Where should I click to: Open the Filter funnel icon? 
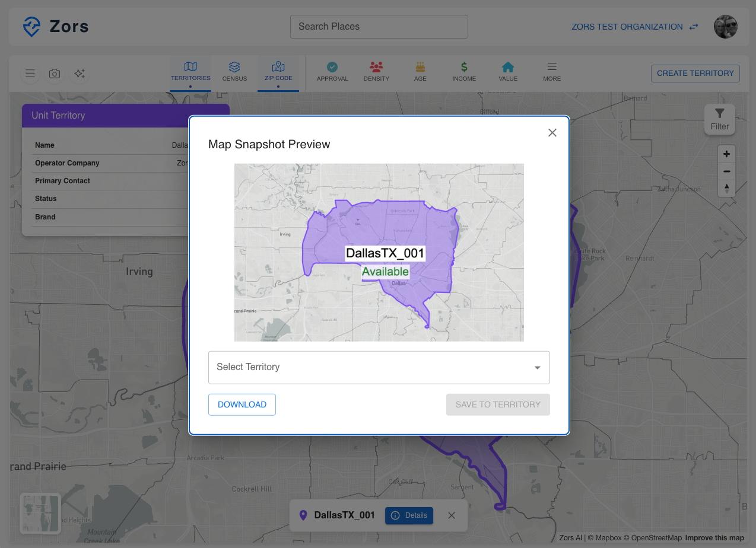(719, 119)
